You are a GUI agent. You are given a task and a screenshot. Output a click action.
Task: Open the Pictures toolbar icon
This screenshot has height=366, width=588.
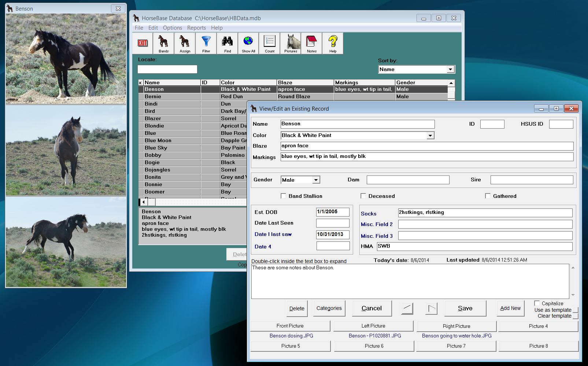(291, 43)
